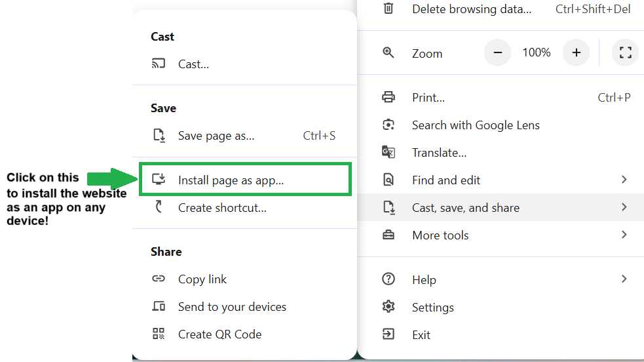Viewport: 644px width, 362px height.
Task: Toggle fullscreen mode button
Action: 626,52
